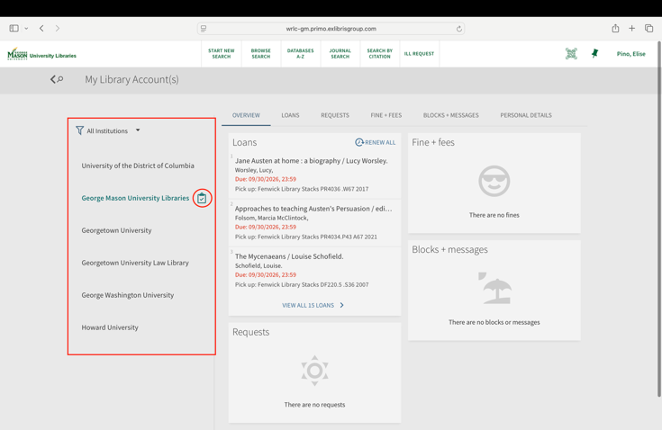662x430 pixels.
Task: Click the My Library Account(s) title
Action: [x=132, y=79]
